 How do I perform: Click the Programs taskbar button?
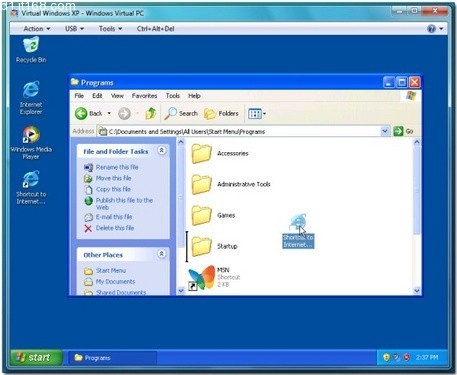tap(112, 358)
